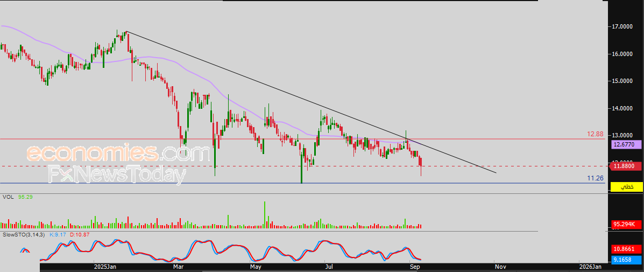Image resolution: width=644 pixels, height=272 pixels.
Task: Select the 11.26 support level label
Action: pyautogui.click(x=595, y=178)
